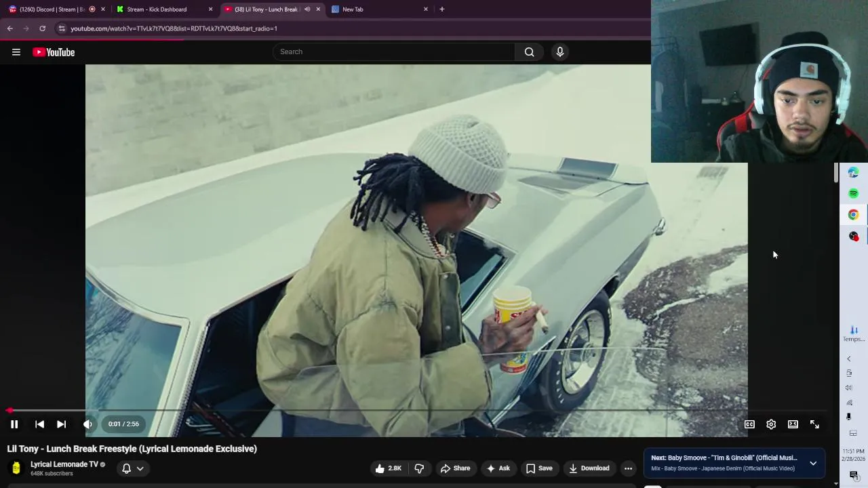The image size is (868, 488).
Task: Open the more actions three-dot menu
Action: (x=628, y=468)
